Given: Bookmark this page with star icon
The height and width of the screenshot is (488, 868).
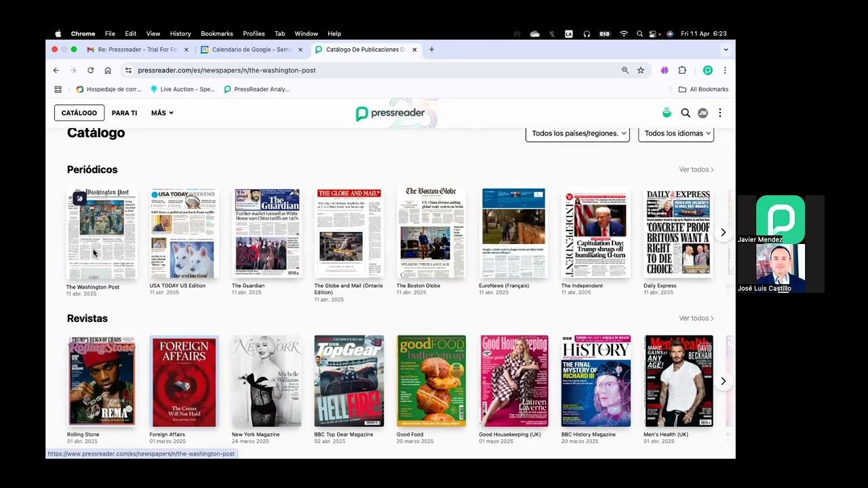Looking at the screenshot, I should (641, 70).
